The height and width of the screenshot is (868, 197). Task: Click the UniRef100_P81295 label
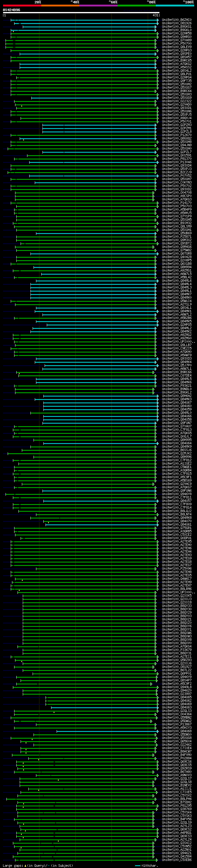tap(177, 805)
